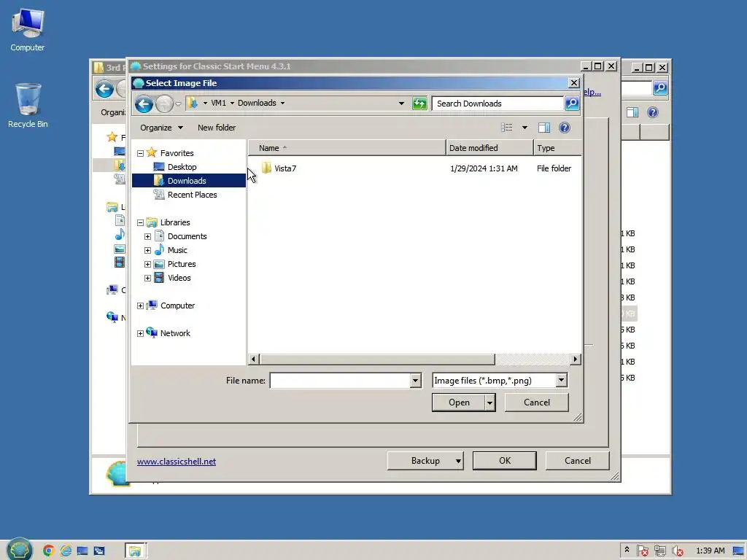Screen dimensions: 747x560
Task: Click the Backup button in settings window
Action: 425,461
